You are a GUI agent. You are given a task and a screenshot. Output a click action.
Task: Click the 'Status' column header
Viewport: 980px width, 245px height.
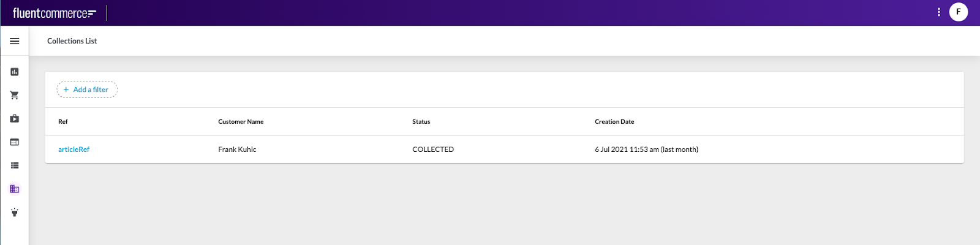click(x=421, y=122)
